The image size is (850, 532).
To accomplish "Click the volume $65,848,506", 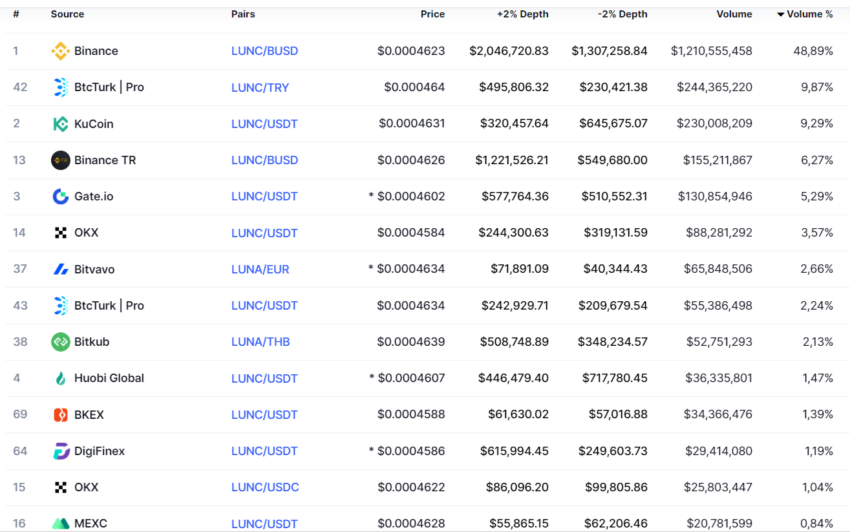I will coord(718,269).
